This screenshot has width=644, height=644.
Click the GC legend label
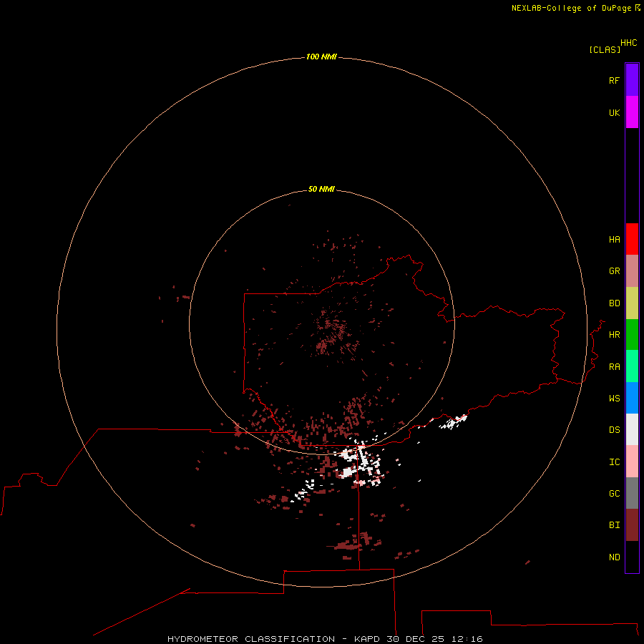point(615,493)
